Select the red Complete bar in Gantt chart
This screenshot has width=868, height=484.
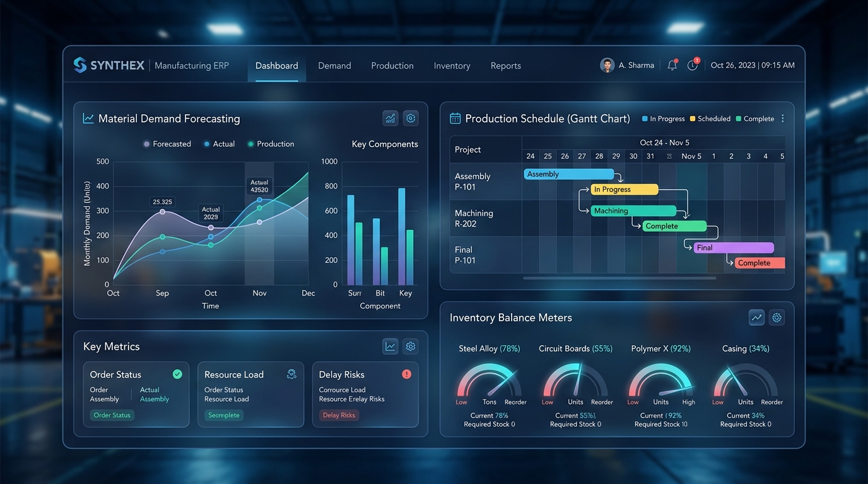[x=759, y=263]
